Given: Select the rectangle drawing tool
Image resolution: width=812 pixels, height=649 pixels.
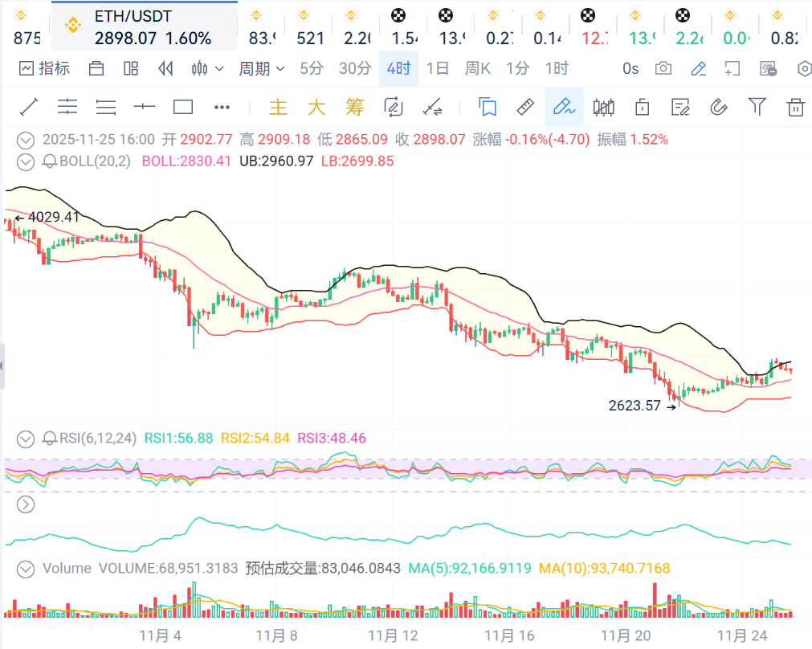Looking at the screenshot, I should (x=183, y=107).
